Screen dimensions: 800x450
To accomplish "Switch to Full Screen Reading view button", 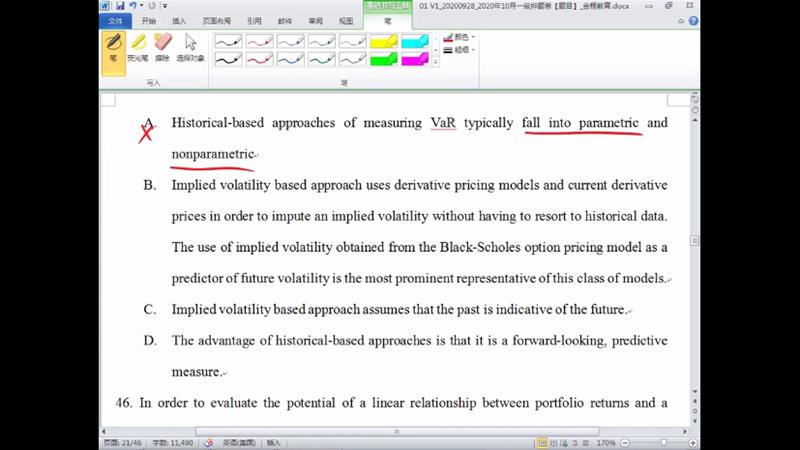I will (x=554, y=443).
